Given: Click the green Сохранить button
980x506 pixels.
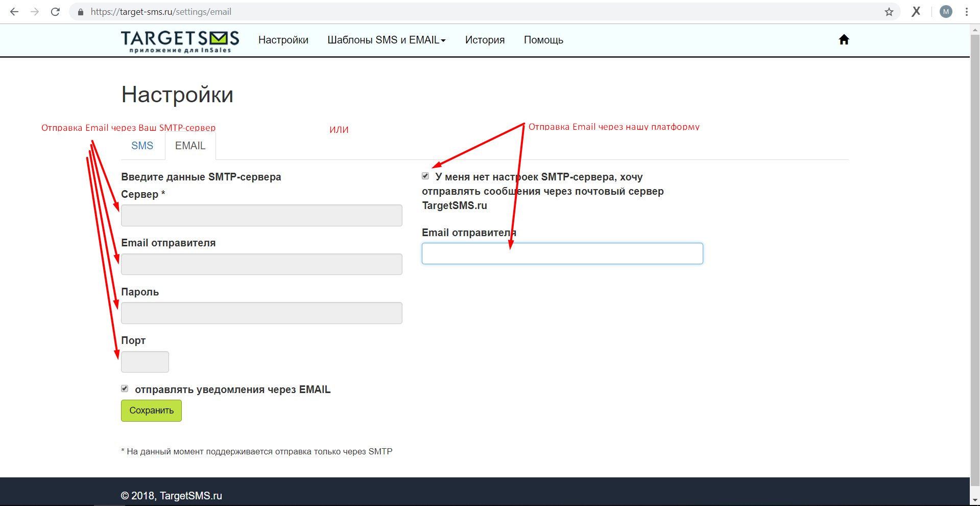Looking at the screenshot, I should (151, 410).
